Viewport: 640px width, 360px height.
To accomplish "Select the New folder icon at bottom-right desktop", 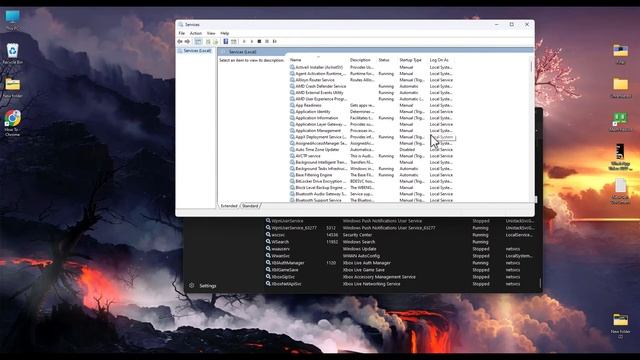I will pos(620,325).
